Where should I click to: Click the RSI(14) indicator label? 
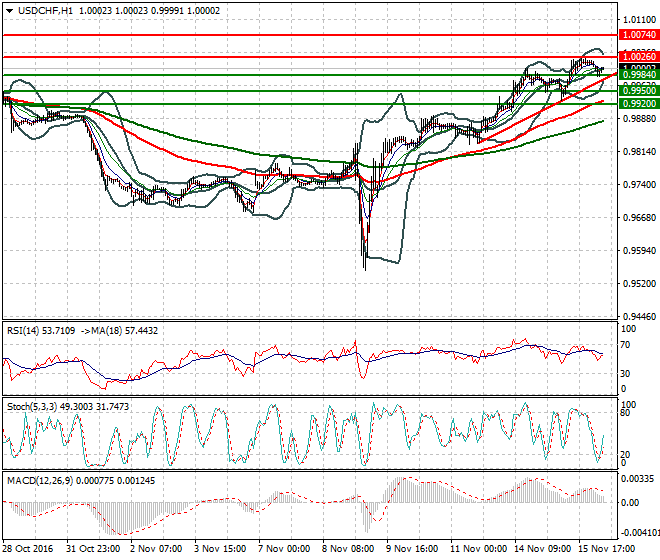coord(27,331)
